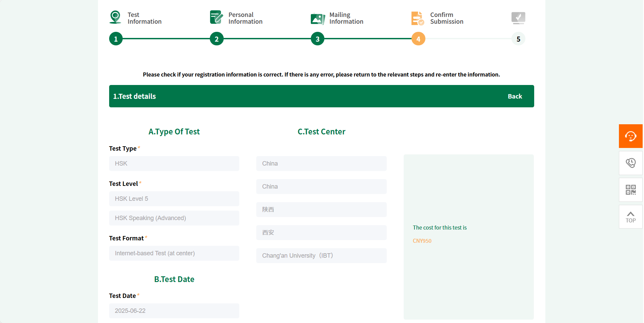Click the Back link in Test details
The image size is (644, 323).
515,96
